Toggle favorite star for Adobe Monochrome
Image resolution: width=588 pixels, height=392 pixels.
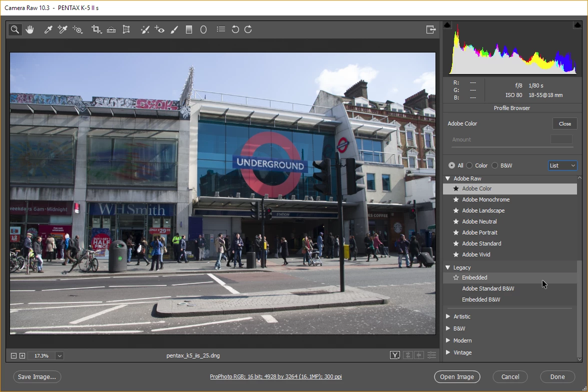456,199
